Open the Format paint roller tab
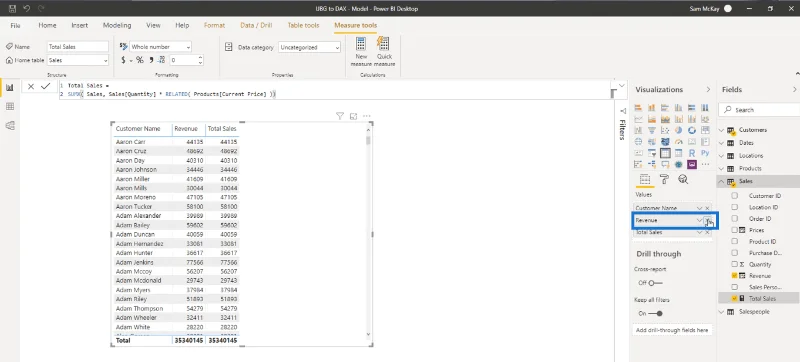 coord(664,179)
